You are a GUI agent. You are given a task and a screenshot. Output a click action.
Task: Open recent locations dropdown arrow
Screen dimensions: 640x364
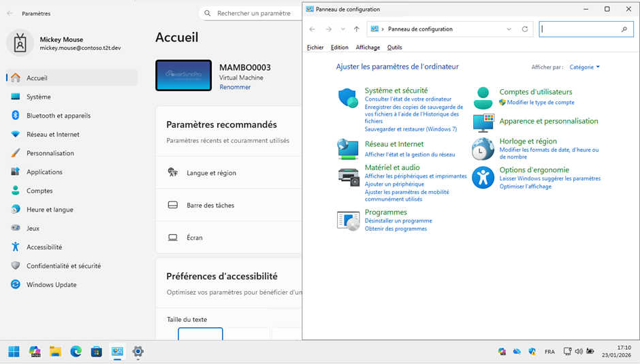(343, 29)
